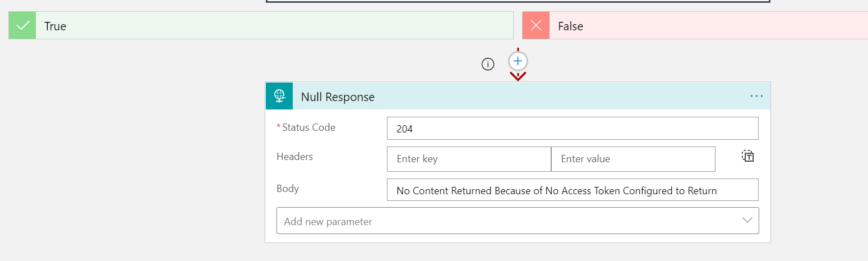Click the Body label
The width and height of the screenshot is (868, 261).
click(288, 189)
